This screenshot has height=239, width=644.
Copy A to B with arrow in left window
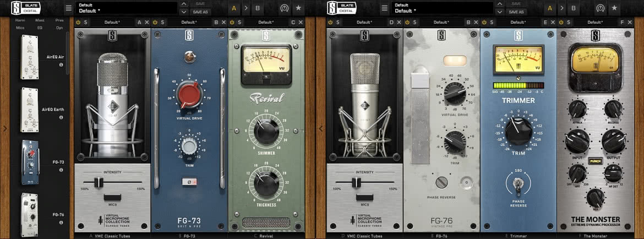tap(246, 8)
